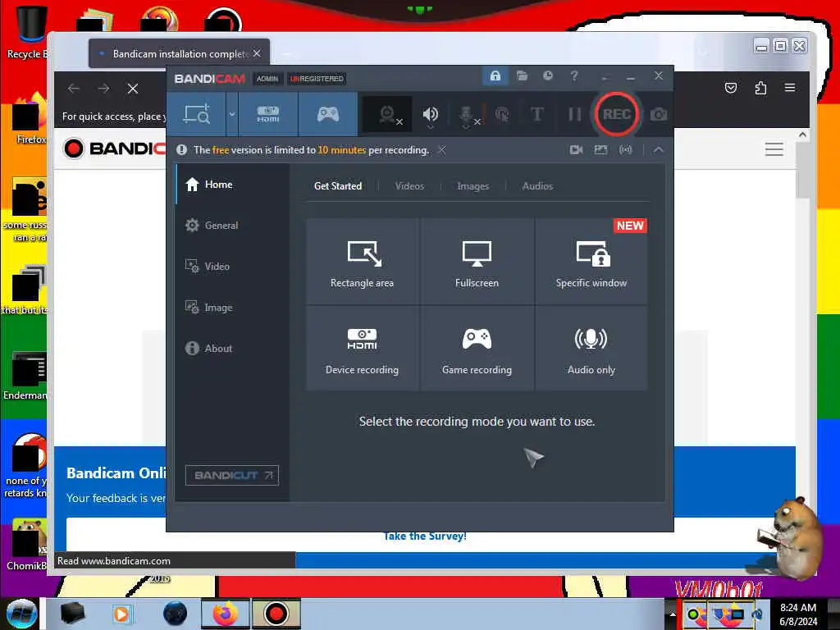Viewport: 840px width, 630px height.
Task: Show hidden system tray icons
Action: (x=673, y=614)
